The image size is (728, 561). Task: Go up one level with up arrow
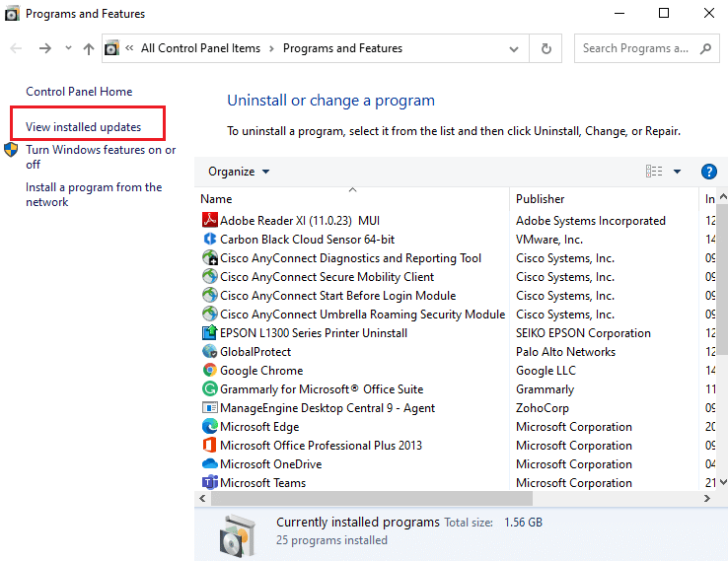[x=89, y=48]
